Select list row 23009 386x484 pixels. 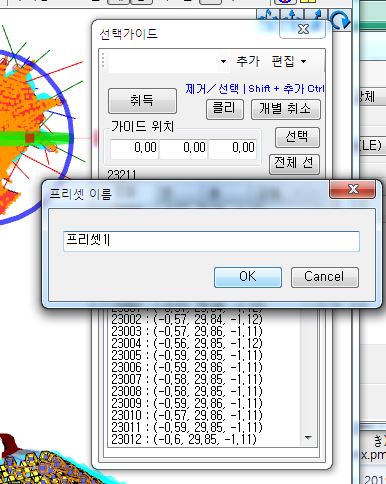pyautogui.click(x=187, y=403)
